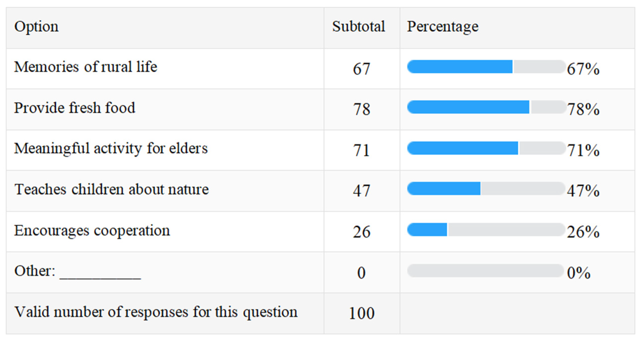
Task: Select the "Encourages cooperation" option label
Action: (92, 230)
